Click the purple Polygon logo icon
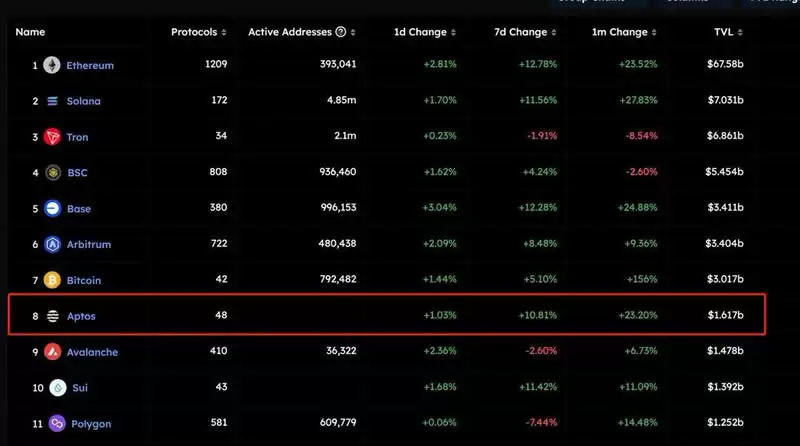This screenshot has height=446, width=800. [57, 424]
